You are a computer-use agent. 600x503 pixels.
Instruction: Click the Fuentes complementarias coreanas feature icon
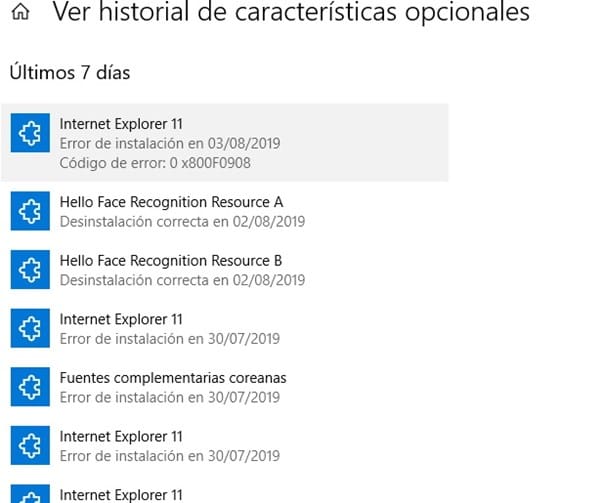tap(29, 387)
